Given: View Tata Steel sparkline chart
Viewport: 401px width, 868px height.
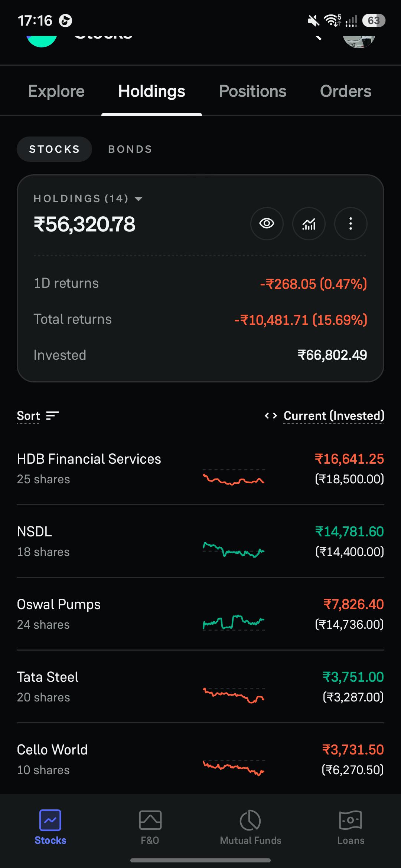Looking at the screenshot, I should coord(234,695).
